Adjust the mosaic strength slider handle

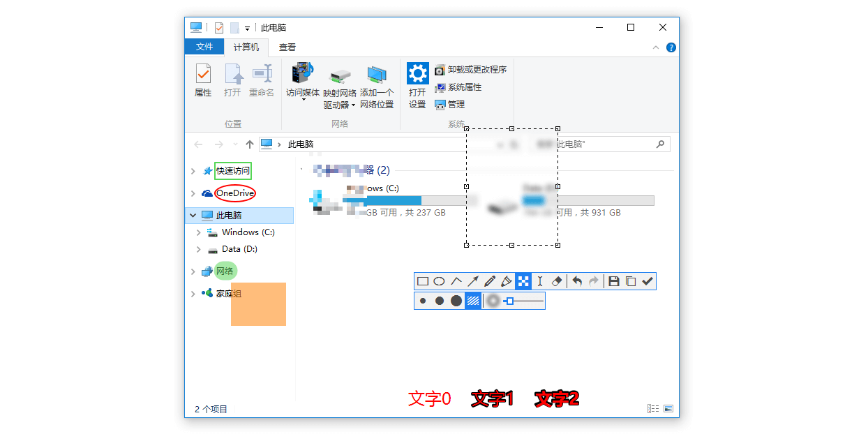click(510, 301)
